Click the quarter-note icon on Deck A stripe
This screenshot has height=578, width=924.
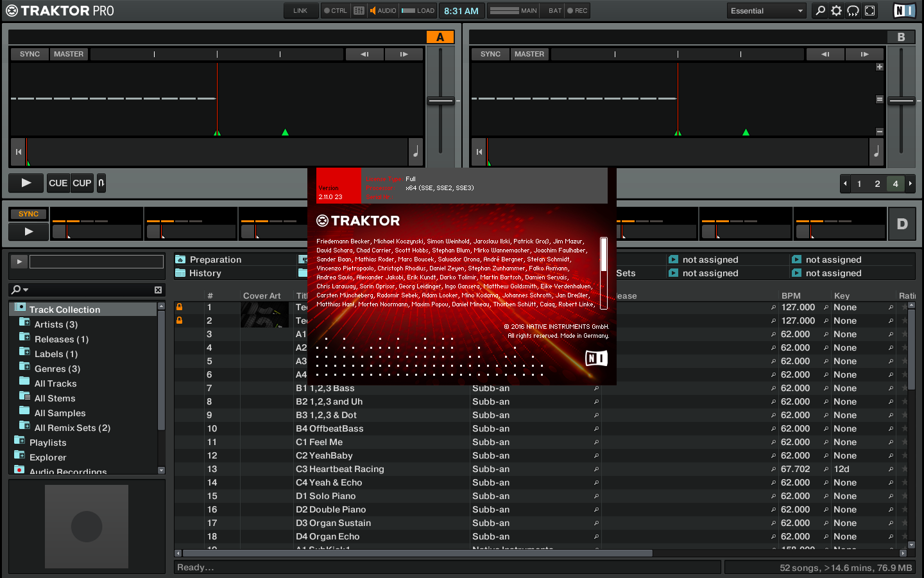416,152
